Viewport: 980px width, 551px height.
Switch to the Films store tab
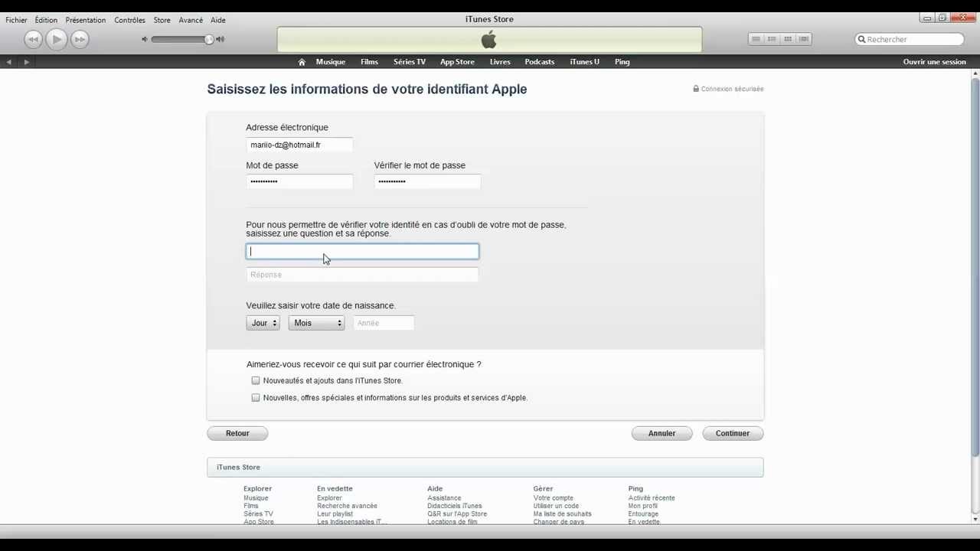pyautogui.click(x=369, y=62)
